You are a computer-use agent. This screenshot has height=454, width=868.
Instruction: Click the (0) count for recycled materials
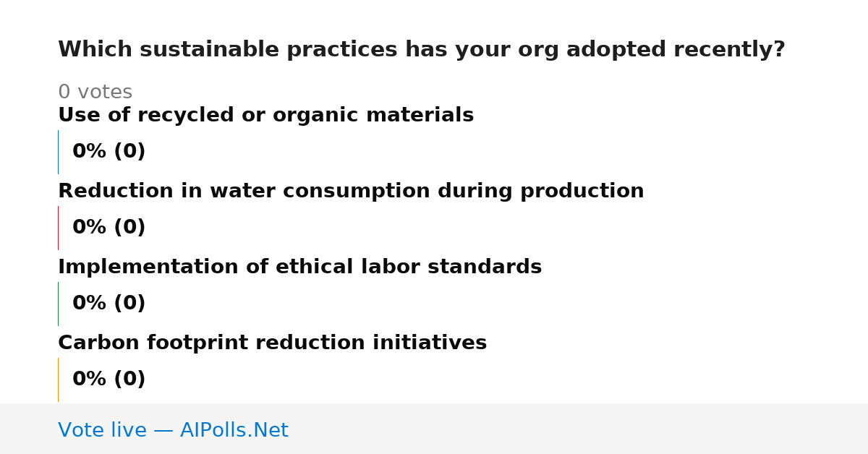(x=129, y=152)
